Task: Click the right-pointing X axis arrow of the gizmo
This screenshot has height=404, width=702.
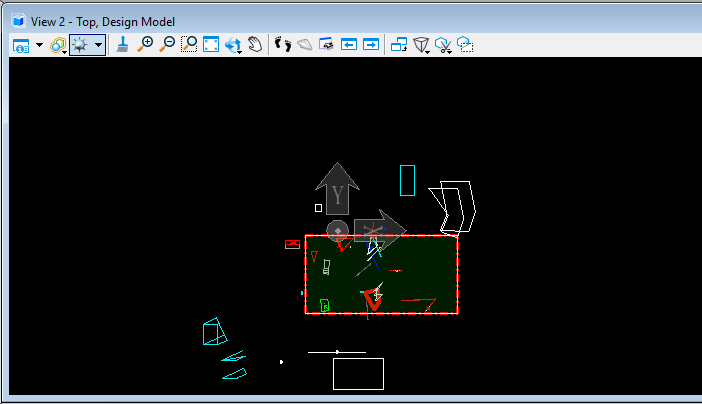Action: pos(380,230)
